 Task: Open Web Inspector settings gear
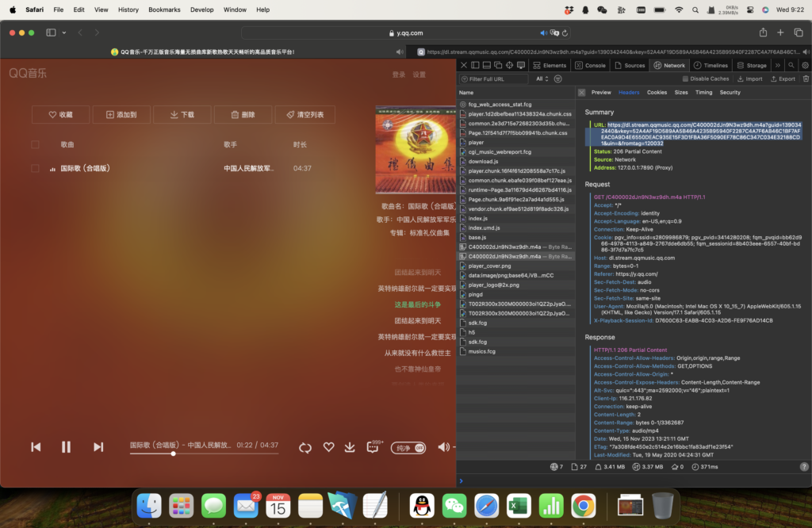(x=805, y=65)
